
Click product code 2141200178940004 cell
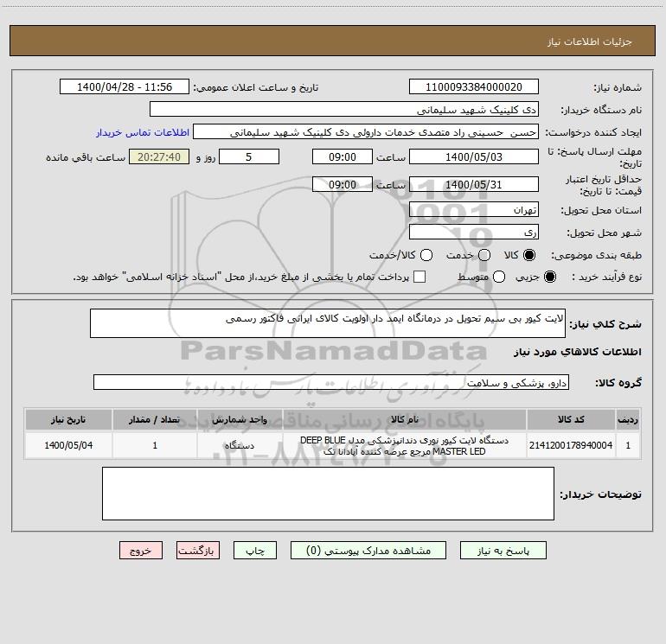[571, 445]
